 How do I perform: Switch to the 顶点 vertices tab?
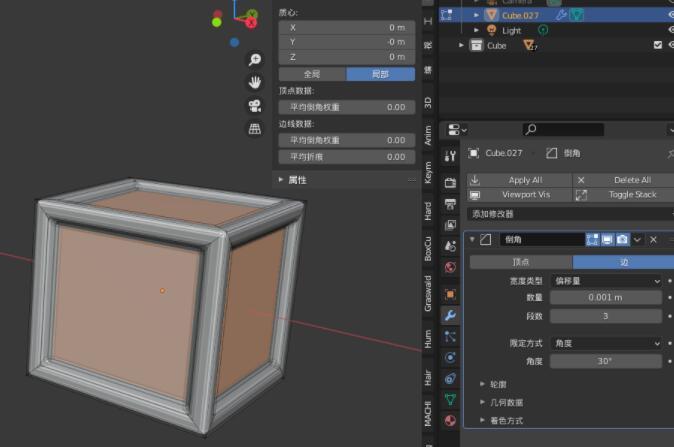(x=521, y=262)
